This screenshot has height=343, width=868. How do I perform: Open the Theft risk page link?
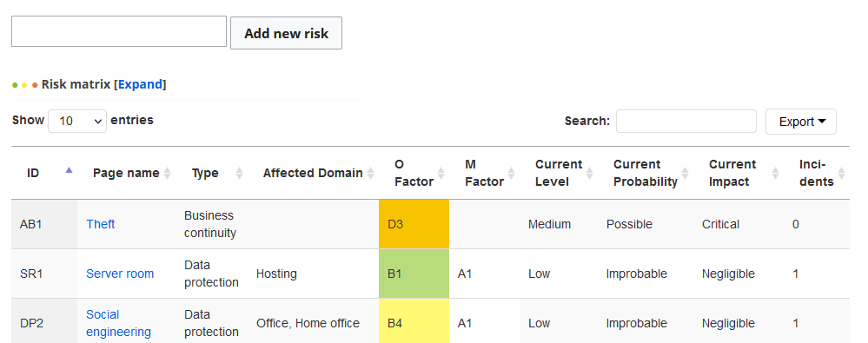101,224
